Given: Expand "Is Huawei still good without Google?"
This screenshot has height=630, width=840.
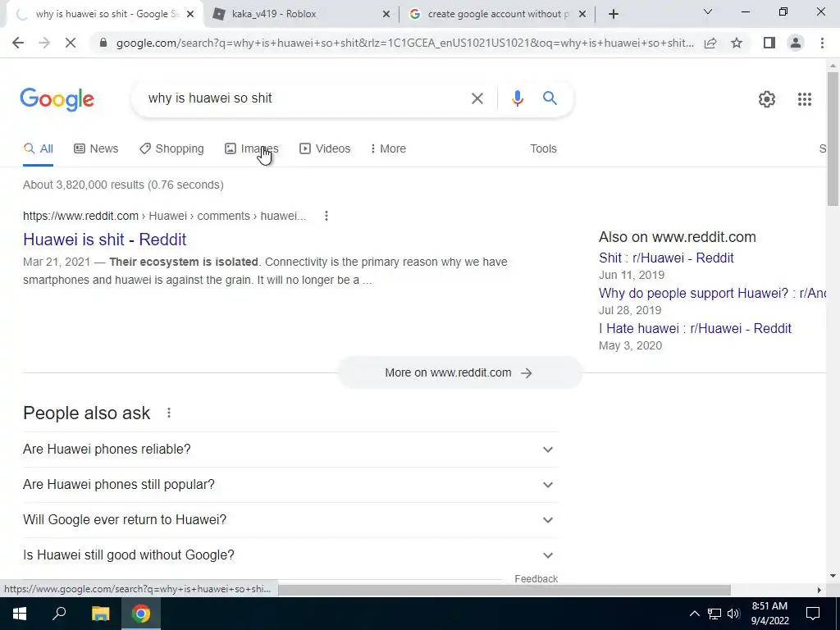Looking at the screenshot, I should pos(290,555).
